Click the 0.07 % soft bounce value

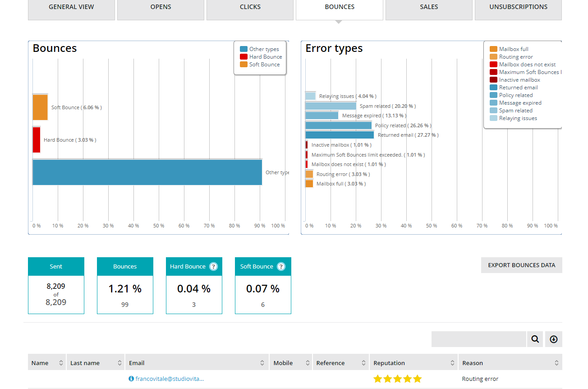point(263,289)
